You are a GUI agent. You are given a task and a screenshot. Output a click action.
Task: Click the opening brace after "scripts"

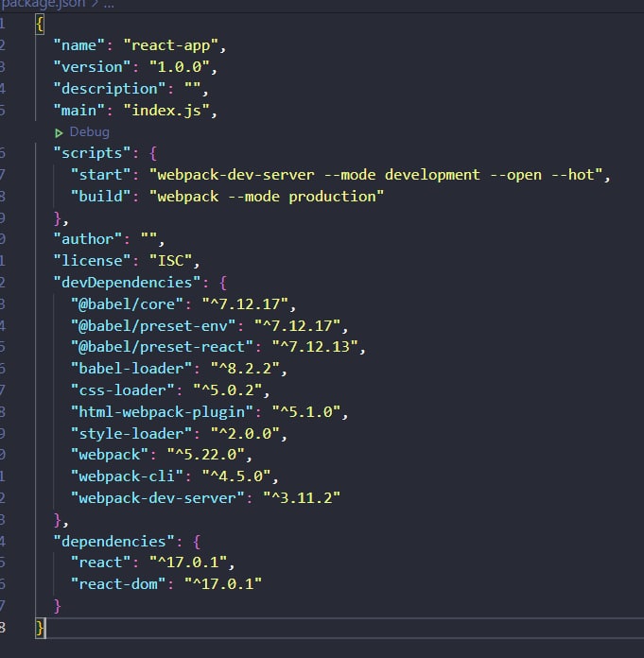click(x=153, y=153)
